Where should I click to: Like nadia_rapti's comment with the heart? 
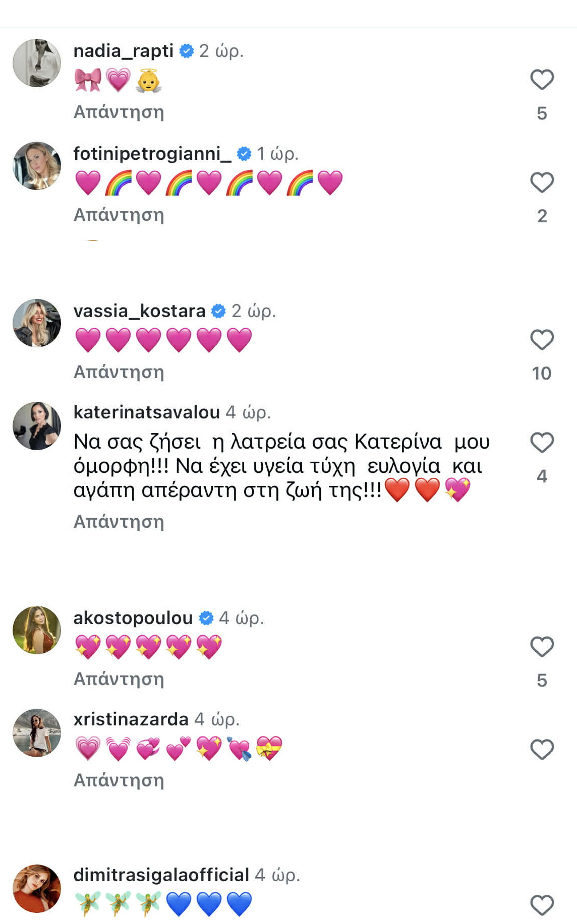coord(542,80)
